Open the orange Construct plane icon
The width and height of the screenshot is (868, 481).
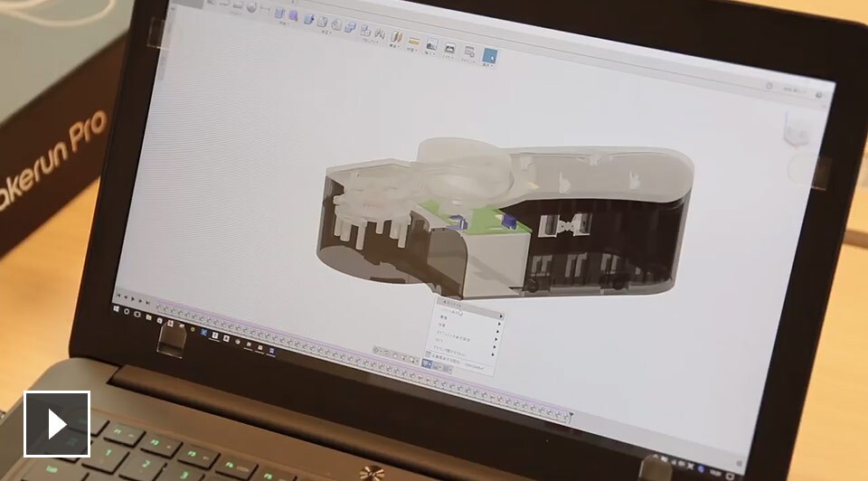coord(396,37)
